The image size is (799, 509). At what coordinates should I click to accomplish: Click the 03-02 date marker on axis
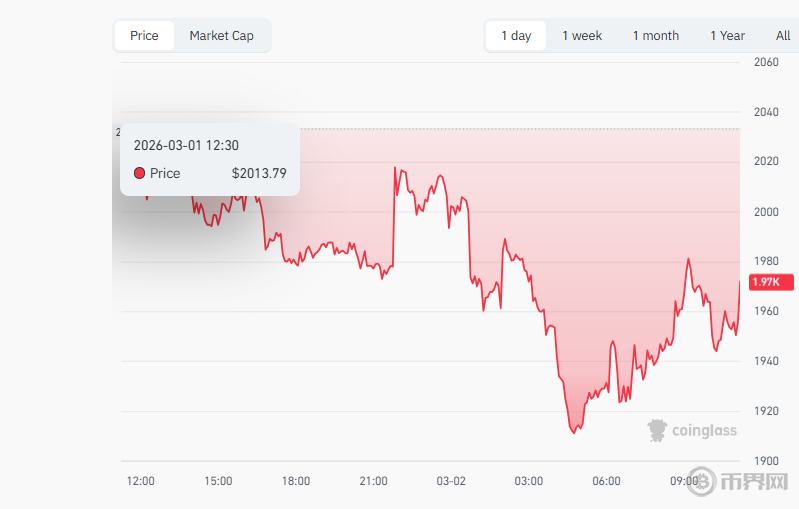pyautogui.click(x=451, y=481)
